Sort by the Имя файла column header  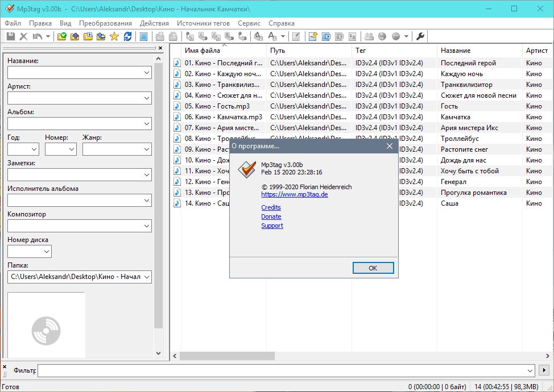[x=224, y=51]
